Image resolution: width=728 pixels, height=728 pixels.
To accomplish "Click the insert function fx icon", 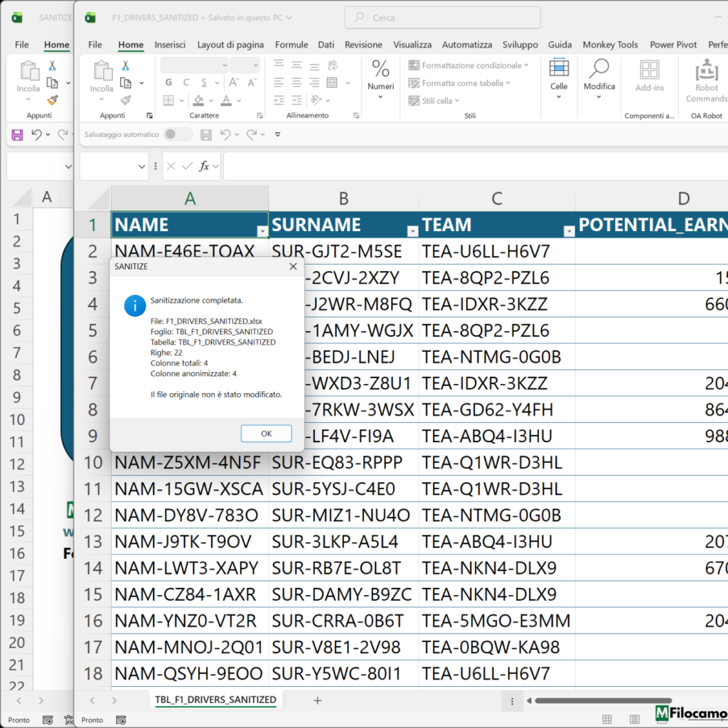I will coord(204,166).
